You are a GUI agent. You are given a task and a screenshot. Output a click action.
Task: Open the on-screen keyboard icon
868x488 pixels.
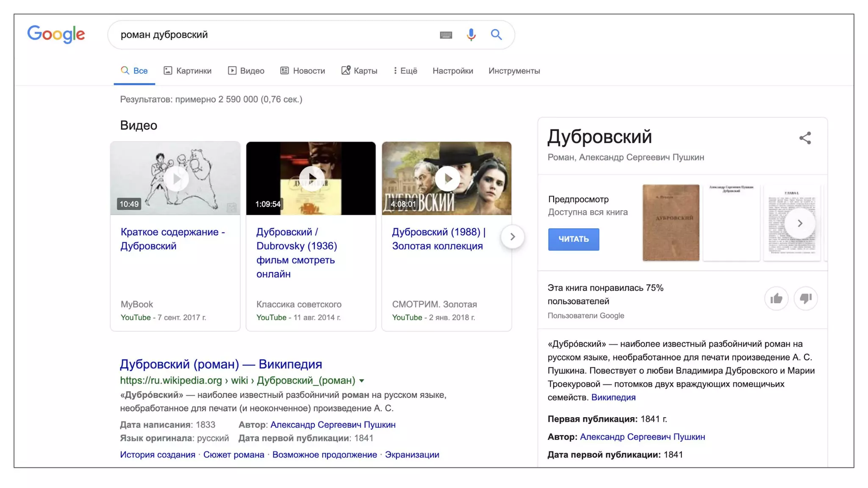click(x=446, y=35)
